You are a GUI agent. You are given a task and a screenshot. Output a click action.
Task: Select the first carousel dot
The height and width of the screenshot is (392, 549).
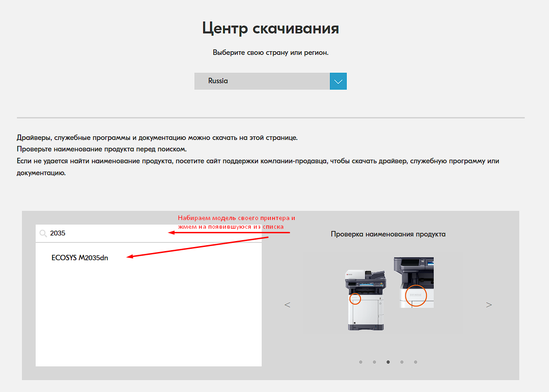pos(361,362)
